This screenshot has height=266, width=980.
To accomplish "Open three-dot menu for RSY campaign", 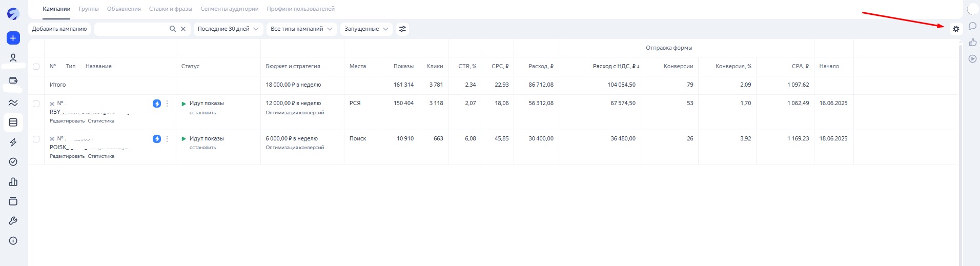I will point(167,104).
